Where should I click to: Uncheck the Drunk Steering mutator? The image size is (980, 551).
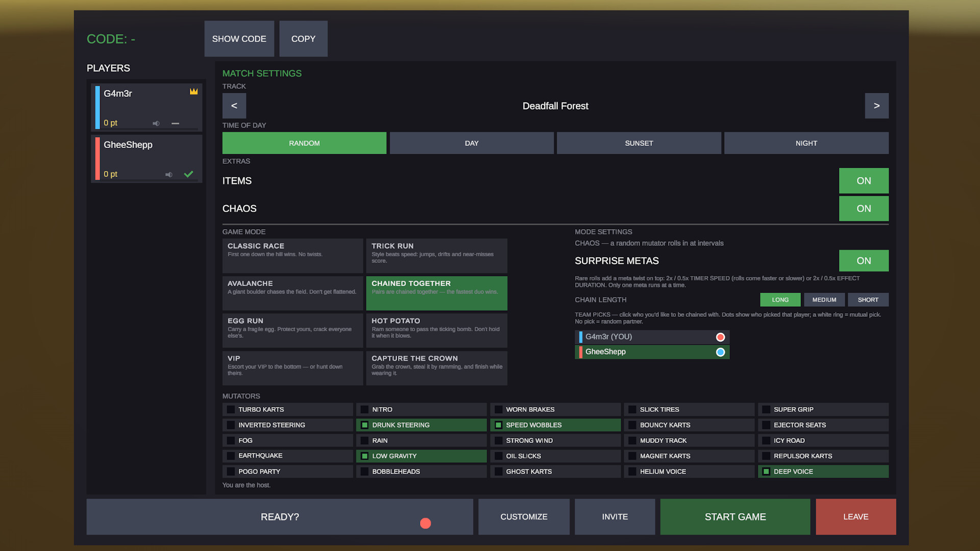(364, 425)
